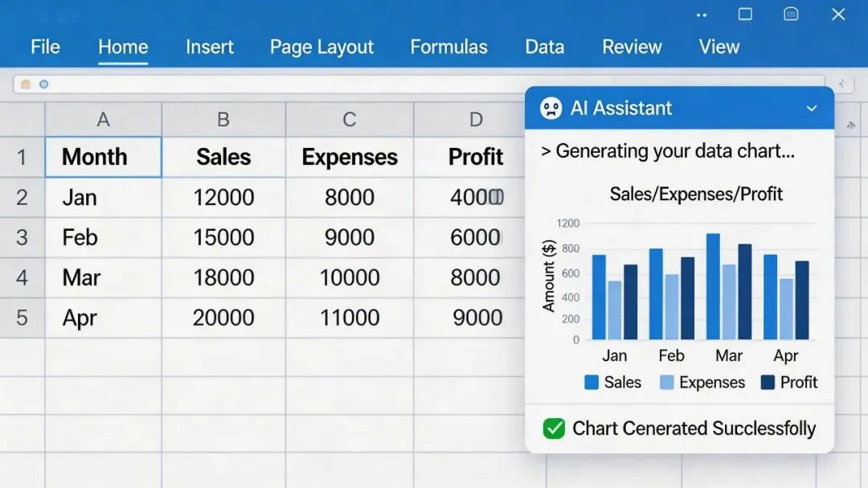The height and width of the screenshot is (488, 868).
Task: Select column B header
Action: pyautogui.click(x=223, y=120)
